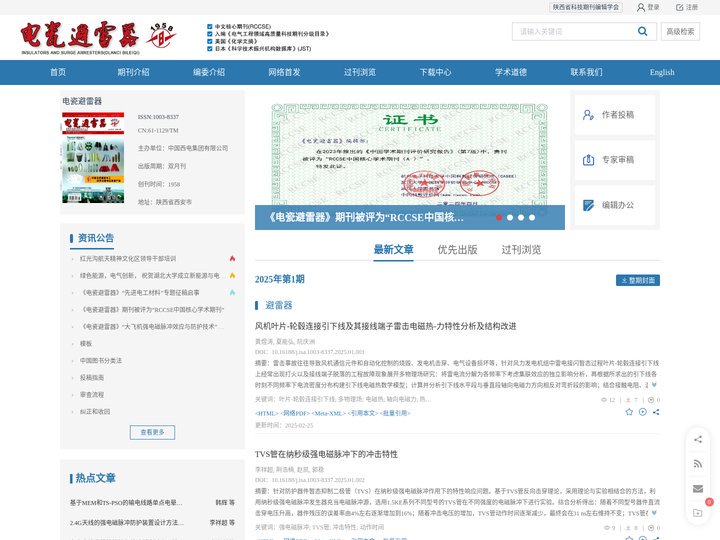Screen dimensions: 720x540
Task: Open 编辑办公 editorial office icon
Action: click(x=588, y=205)
